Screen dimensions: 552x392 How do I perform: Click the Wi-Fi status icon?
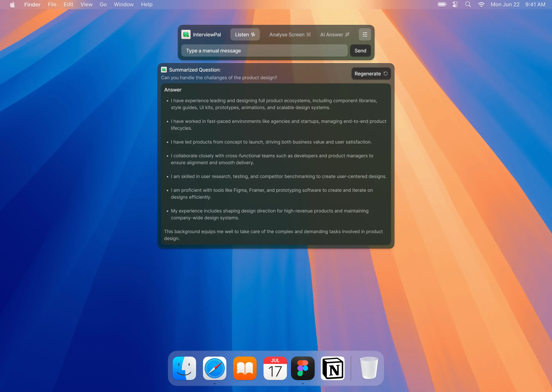click(481, 4)
